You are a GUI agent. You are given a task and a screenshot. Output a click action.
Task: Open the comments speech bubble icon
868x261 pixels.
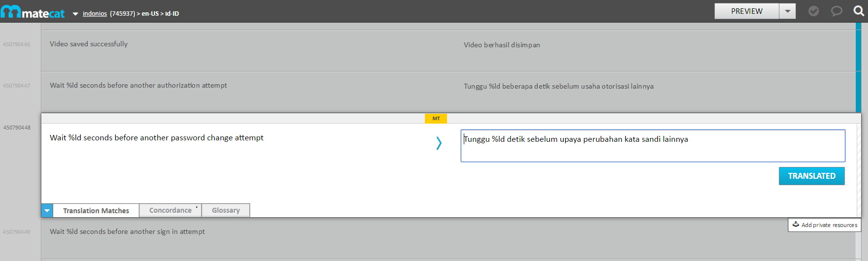pos(836,11)
